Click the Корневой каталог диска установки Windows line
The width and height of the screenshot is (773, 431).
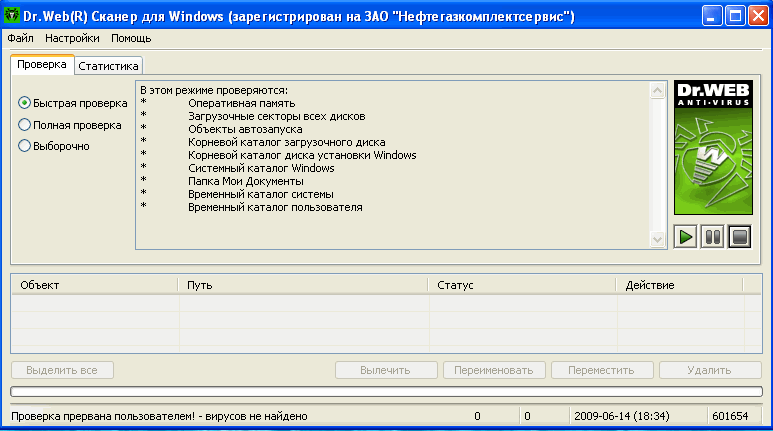(302, 155)
